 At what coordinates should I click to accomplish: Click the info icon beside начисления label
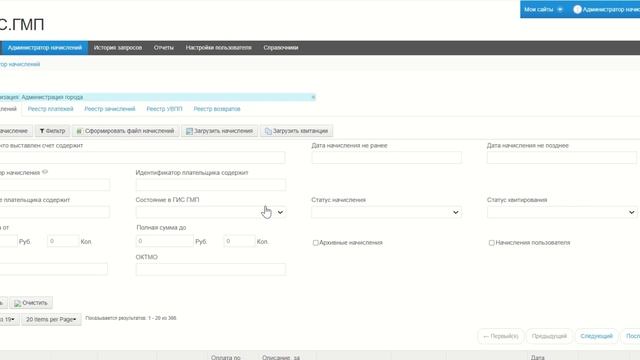click(x=45, y=172)
